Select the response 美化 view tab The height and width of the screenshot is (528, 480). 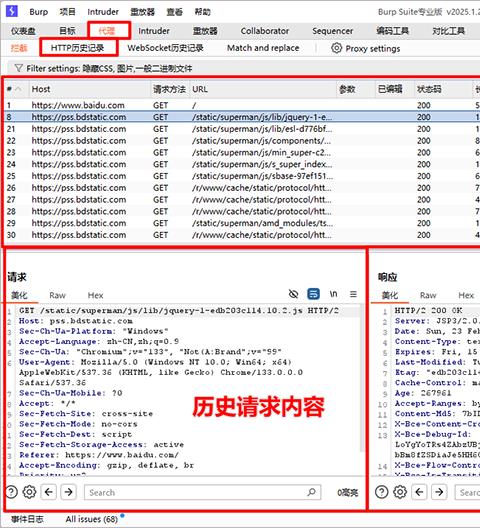(x=390, y=296)
